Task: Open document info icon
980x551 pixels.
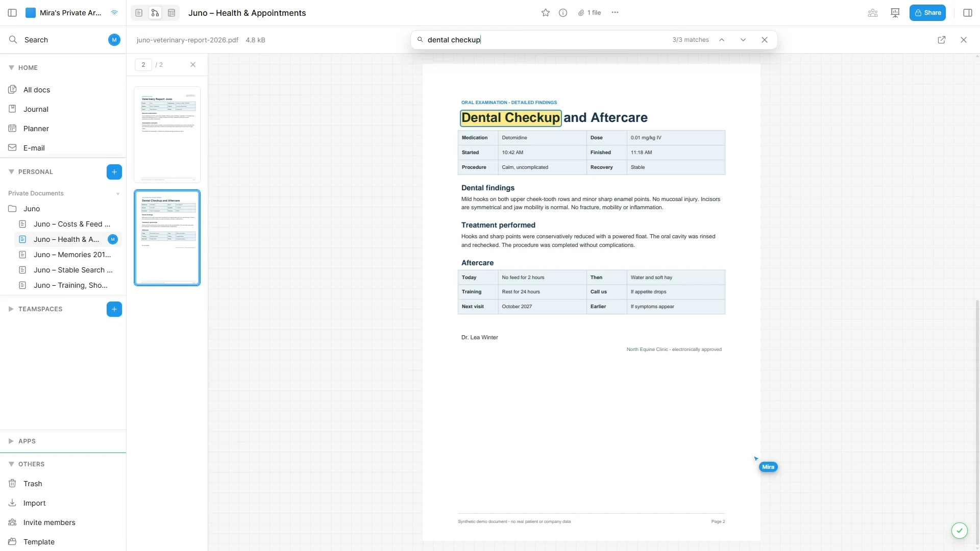Action: 563,13
